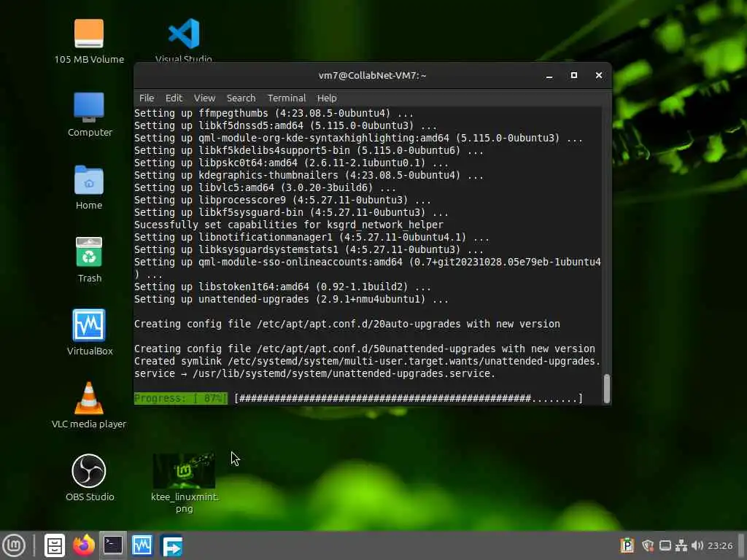Open the volume control tray icon
Screen dimensions: 747x560
tap(697, 545)
